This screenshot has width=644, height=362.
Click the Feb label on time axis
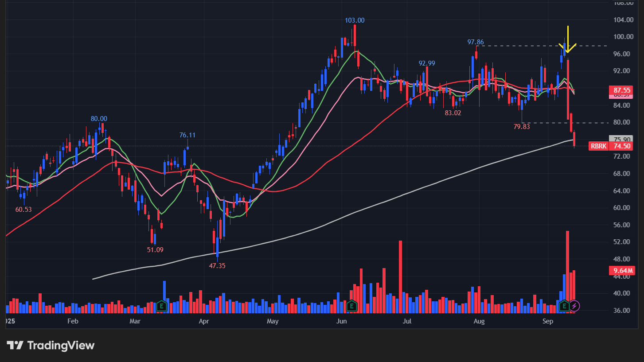point(73,321)
